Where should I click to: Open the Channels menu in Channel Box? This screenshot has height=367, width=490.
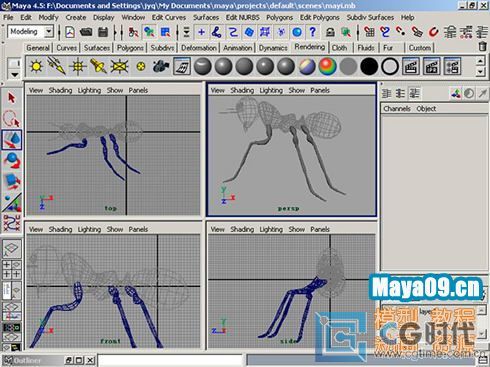pos(397,109)
